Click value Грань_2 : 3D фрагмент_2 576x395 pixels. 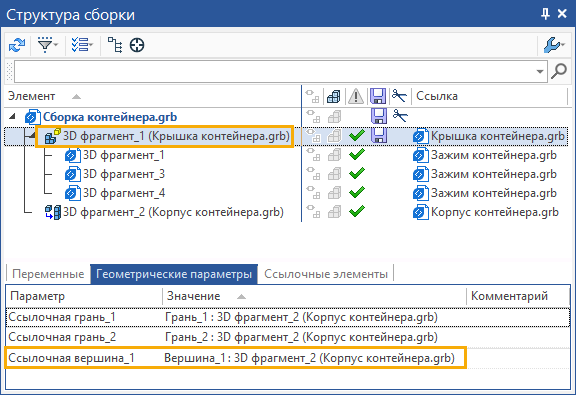[301, 337]
